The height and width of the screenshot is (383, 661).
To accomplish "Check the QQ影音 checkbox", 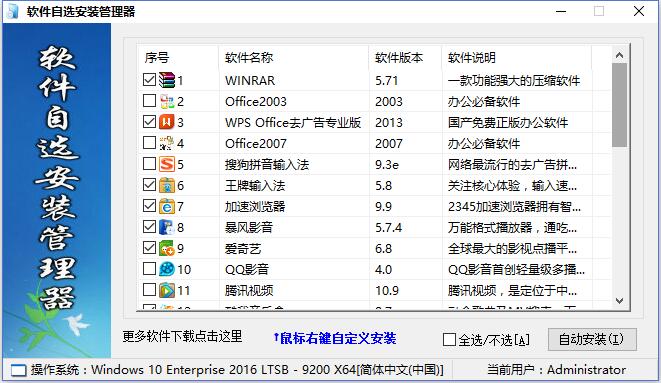I will 149,269.
